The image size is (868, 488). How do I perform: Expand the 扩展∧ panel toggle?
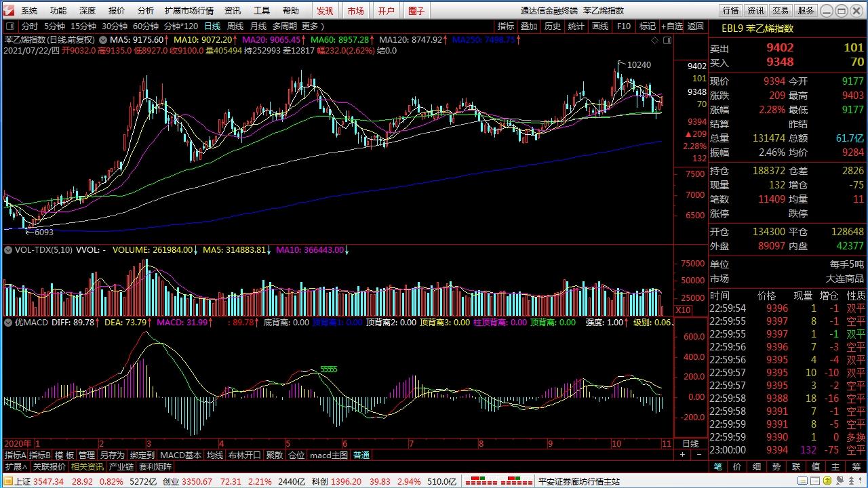15,467
